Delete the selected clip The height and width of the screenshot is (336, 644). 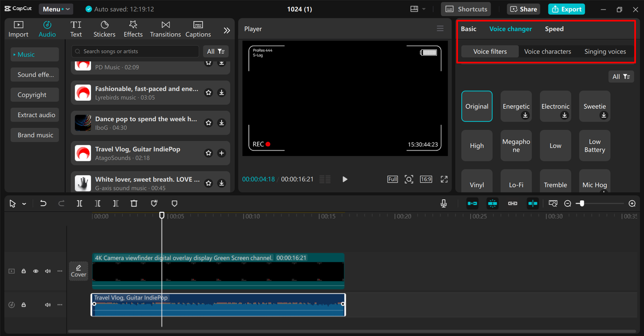134,203
